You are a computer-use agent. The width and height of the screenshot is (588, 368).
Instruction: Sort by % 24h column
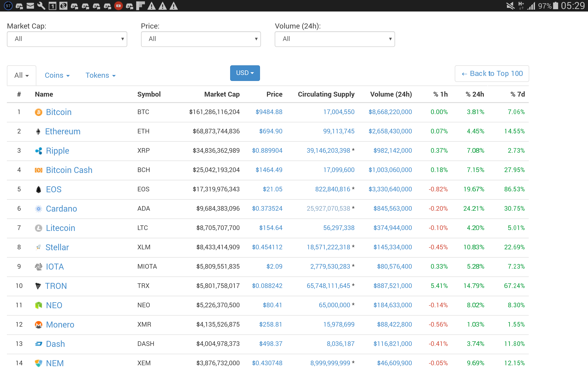tap(475, 95)
